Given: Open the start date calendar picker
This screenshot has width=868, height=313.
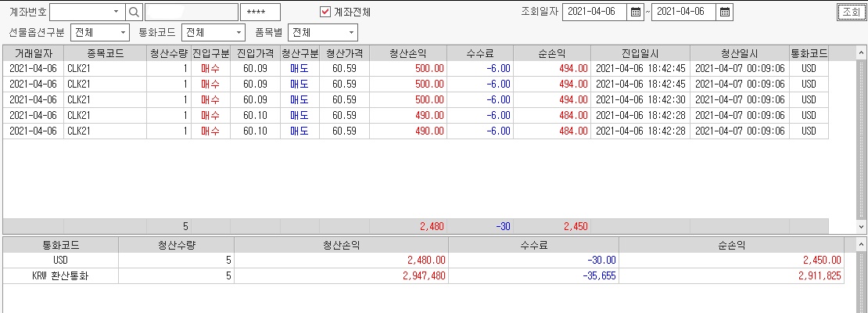Looking at the screenshot, I should (x=637, y=12).
